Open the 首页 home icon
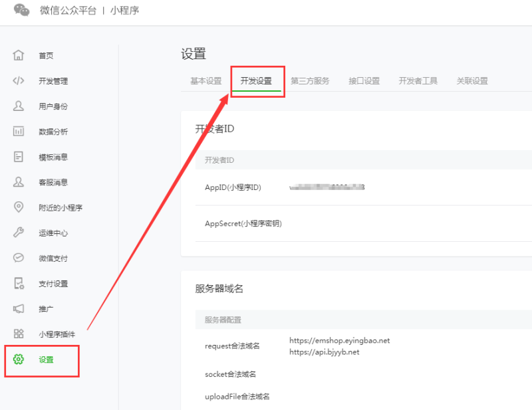 (19, 55)
